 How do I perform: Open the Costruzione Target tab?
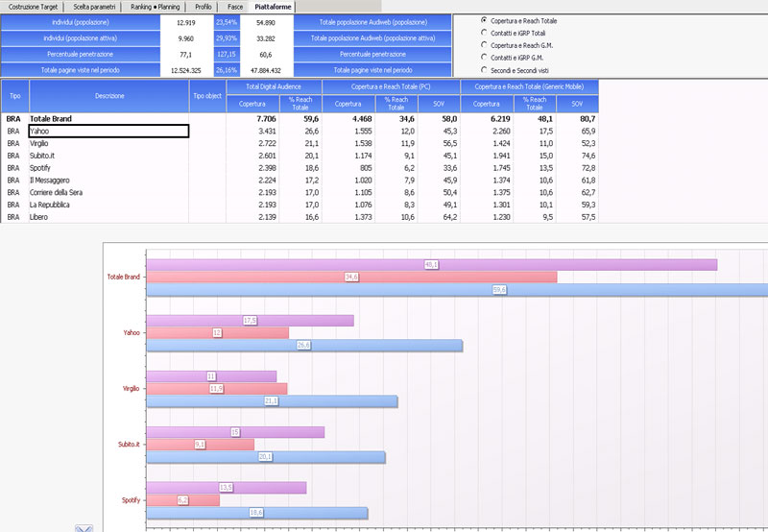(32, 7)
